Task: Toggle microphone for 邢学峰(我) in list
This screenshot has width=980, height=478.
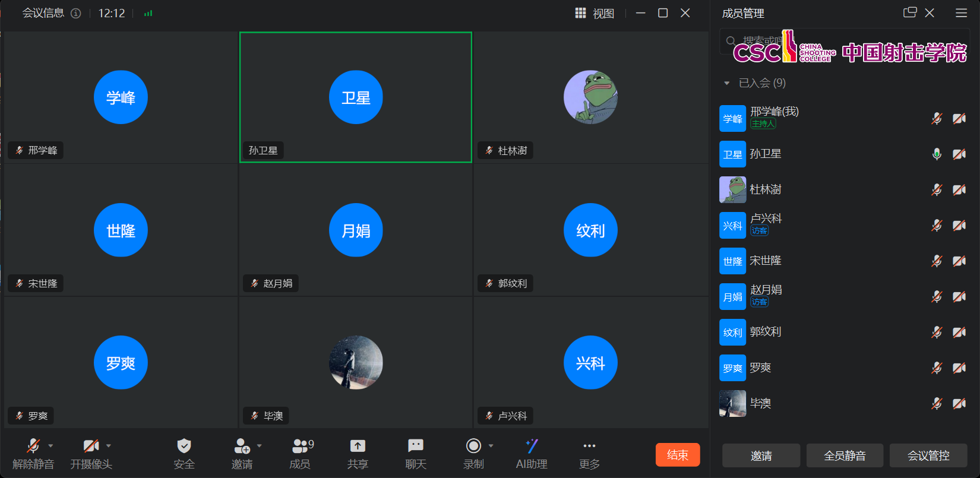Action: coord(937,118)
